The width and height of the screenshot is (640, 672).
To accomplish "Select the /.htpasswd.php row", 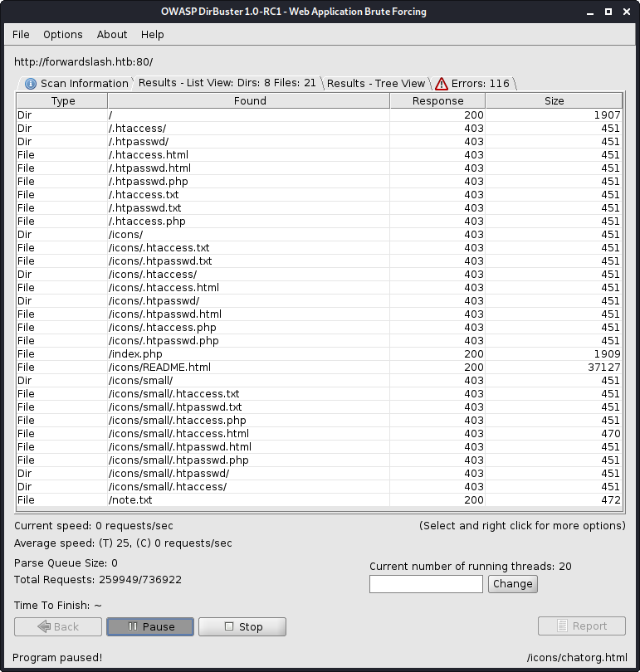I will click(319, 181).
